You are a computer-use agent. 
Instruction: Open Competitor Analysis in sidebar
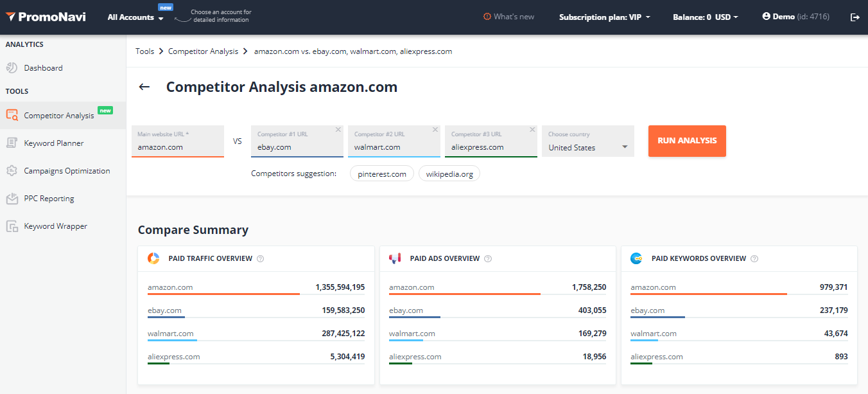(x=59, y=116)
